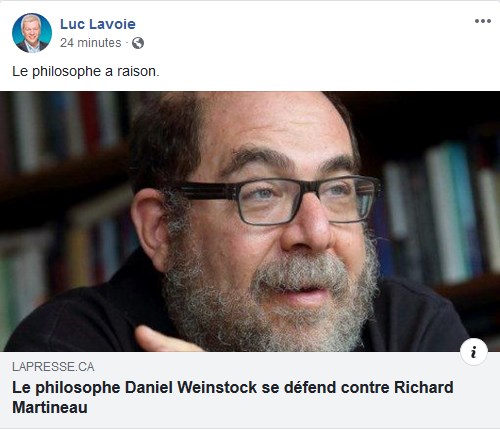Click the bookshelf on the photo's right
Screen dimensions: 500x430
pyautogui.click(x=440, y=213)
